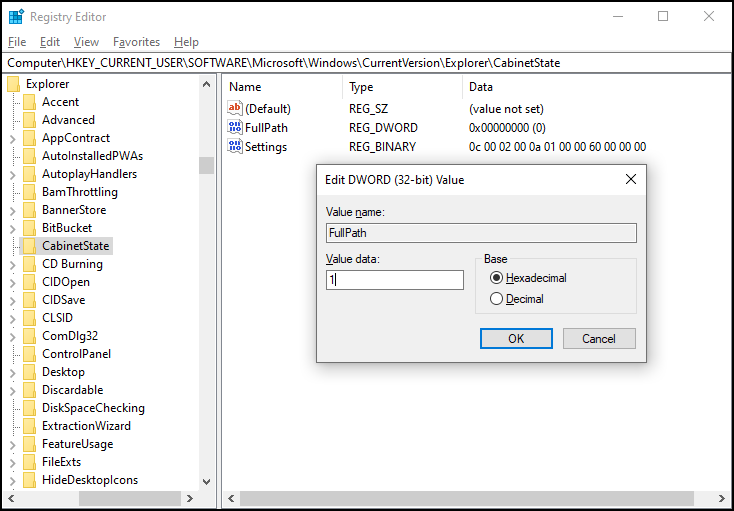Open the Explorer parent folder icon
The image size is (734, 511).
tap(13, 84)
